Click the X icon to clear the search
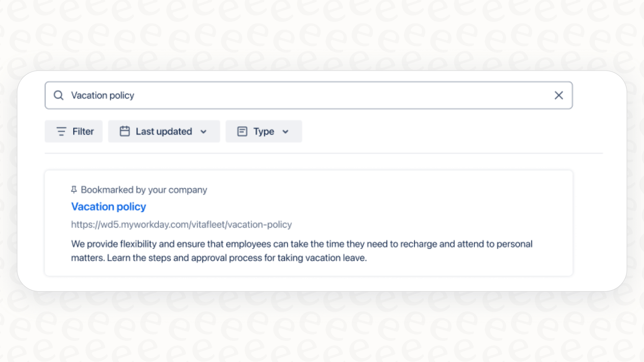The image size is (644, 362). pos(559,95)
